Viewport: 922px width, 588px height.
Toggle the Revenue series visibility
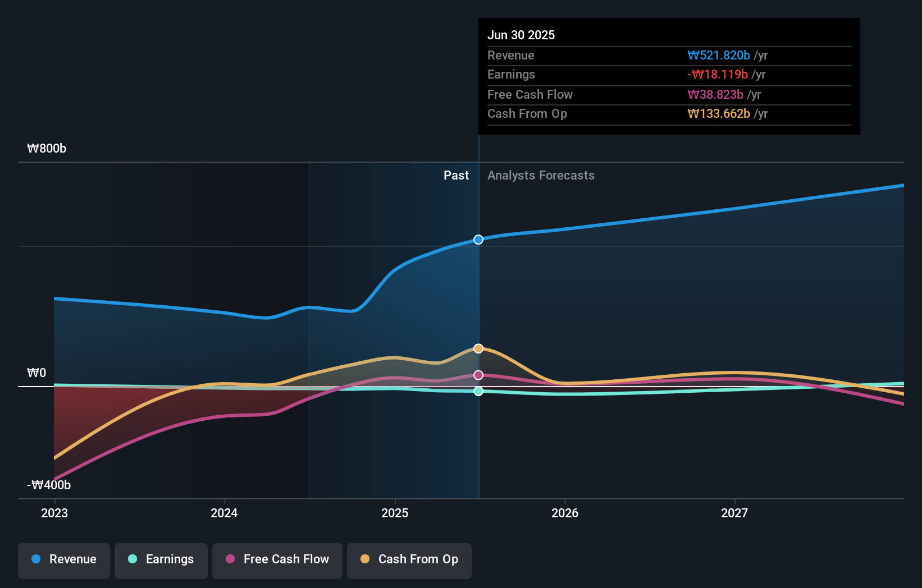[63, 559]
